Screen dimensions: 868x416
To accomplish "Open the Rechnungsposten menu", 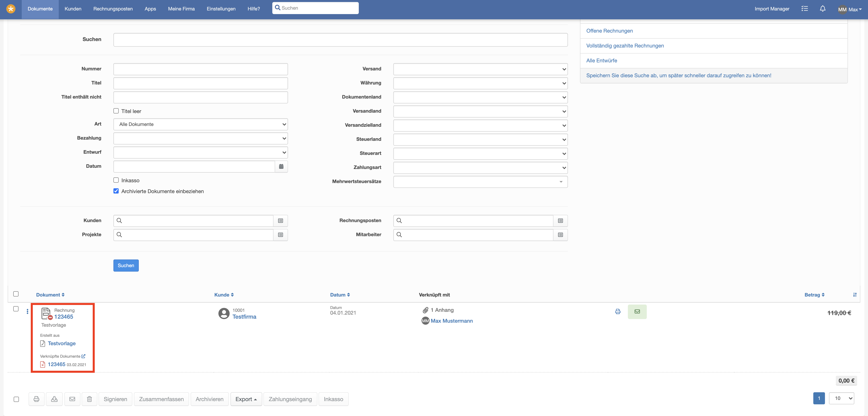I will pyautogui.click(x=113, y=9).
